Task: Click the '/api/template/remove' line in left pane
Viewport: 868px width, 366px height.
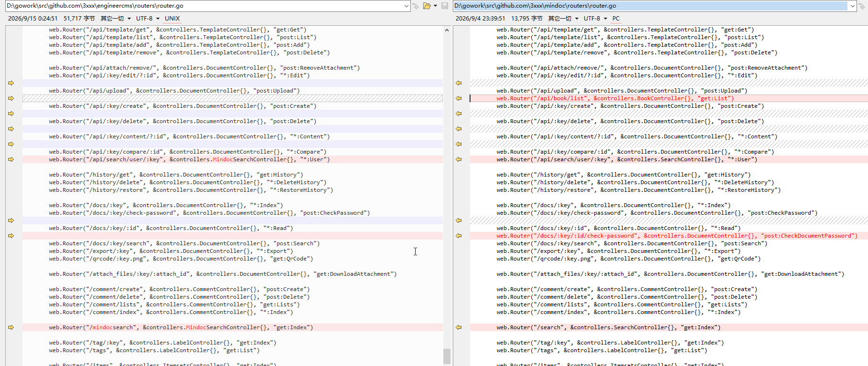Action: tap(189, 52)
